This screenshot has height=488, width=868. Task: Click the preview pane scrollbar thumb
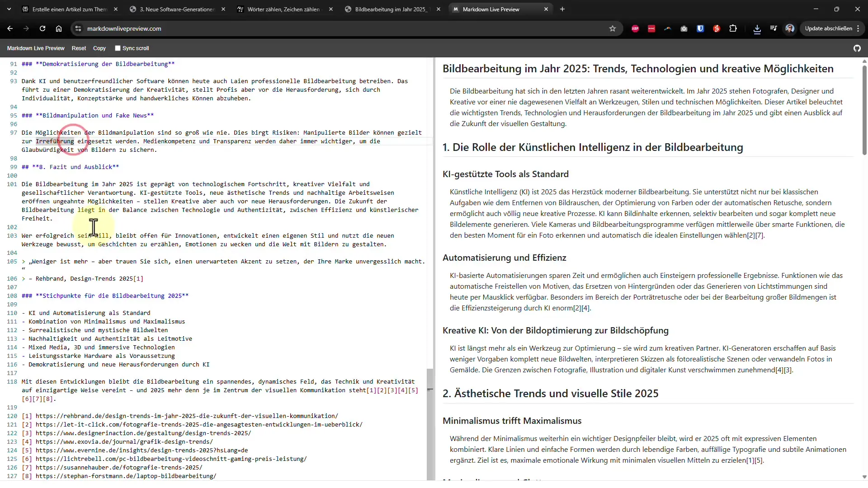coord(864,109)
